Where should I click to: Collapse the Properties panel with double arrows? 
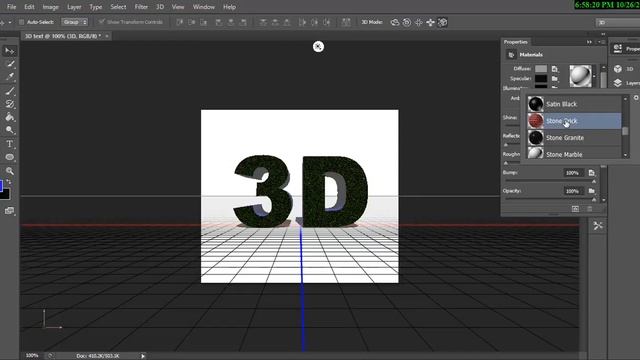[x=589, y=42]
